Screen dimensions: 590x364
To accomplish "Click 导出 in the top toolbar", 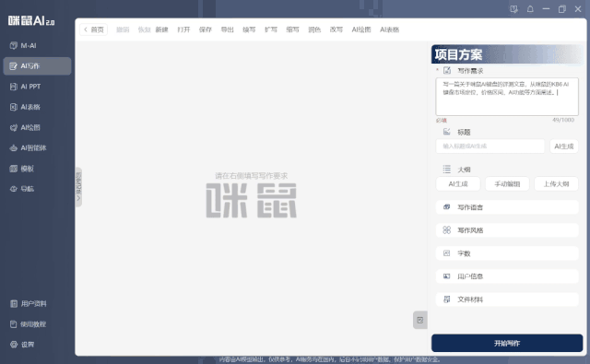I will tap(227, 29).
